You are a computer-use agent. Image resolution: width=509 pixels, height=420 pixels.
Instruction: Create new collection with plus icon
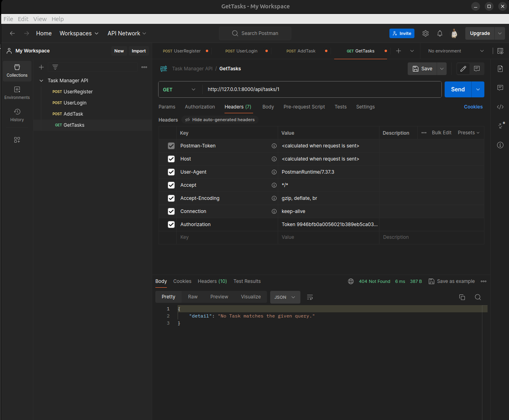click(x=41, y=67)
